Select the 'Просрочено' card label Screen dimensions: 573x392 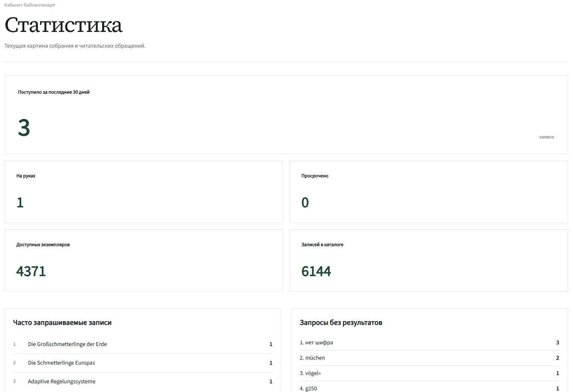point(315,176)
